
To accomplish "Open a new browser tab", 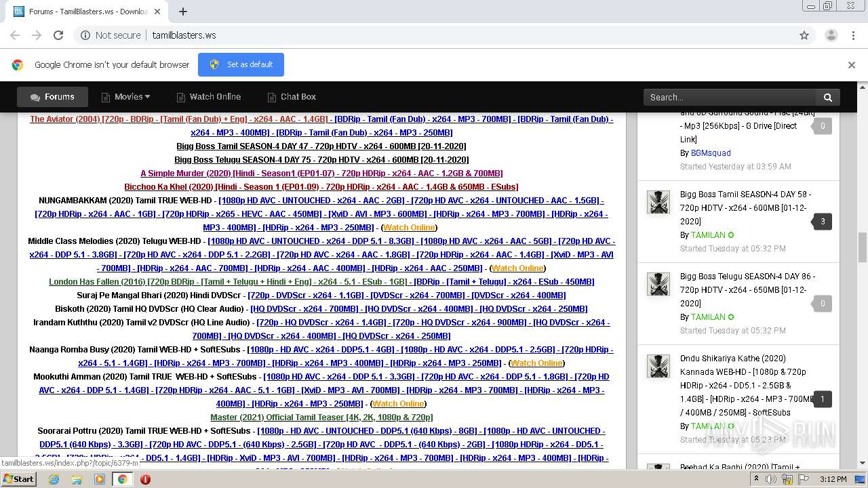I will [x=183, y=12].
